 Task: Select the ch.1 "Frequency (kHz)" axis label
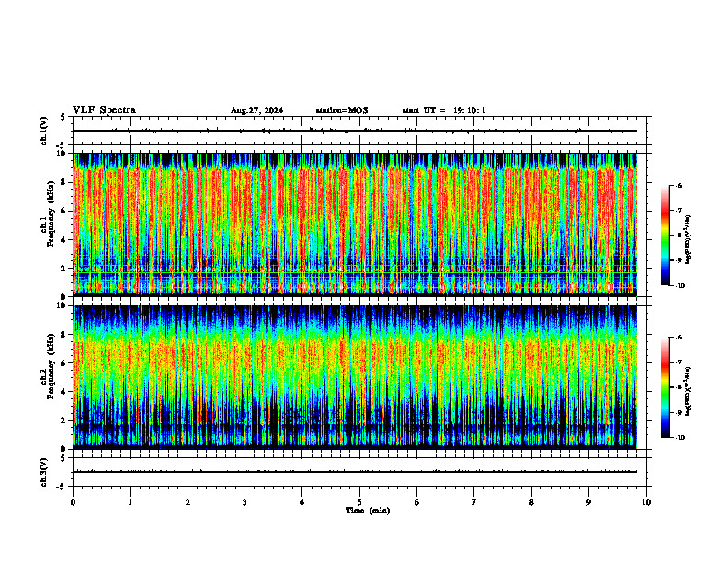click(x=51, y=214)
